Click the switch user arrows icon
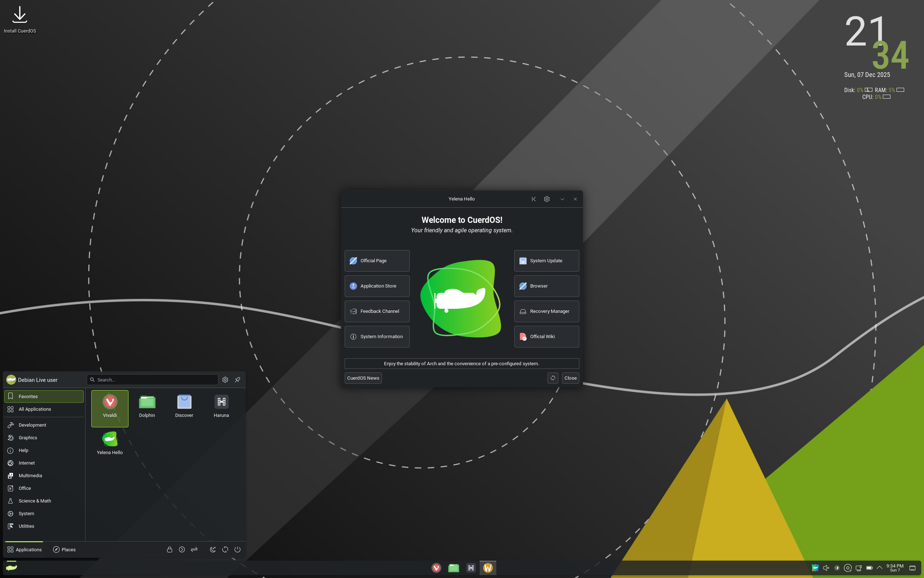The image size is (924, 578). click(194, 549)
